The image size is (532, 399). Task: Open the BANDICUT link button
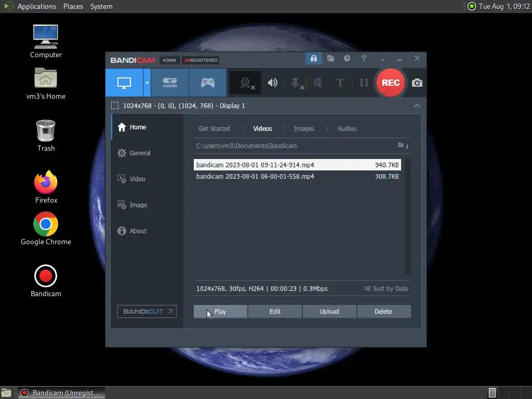[147, 312]
